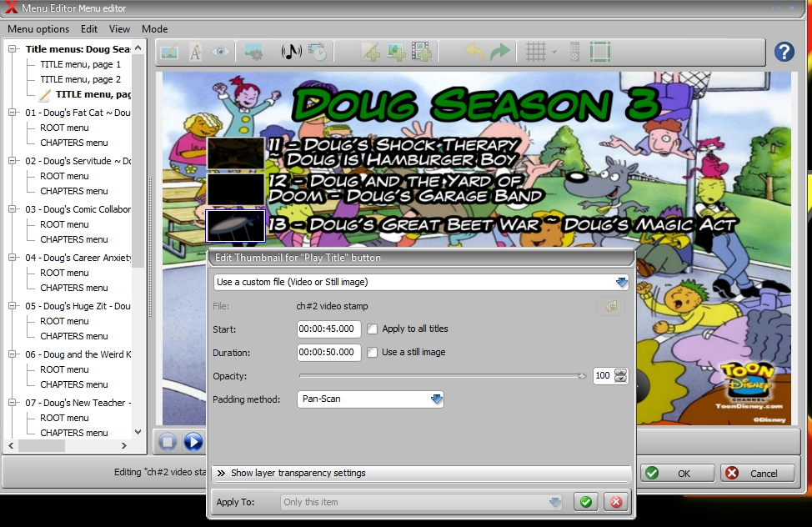The width and height of the screenshot is (812, 527).
Task: Open the Edit menu
Action: tap(89, 29)
